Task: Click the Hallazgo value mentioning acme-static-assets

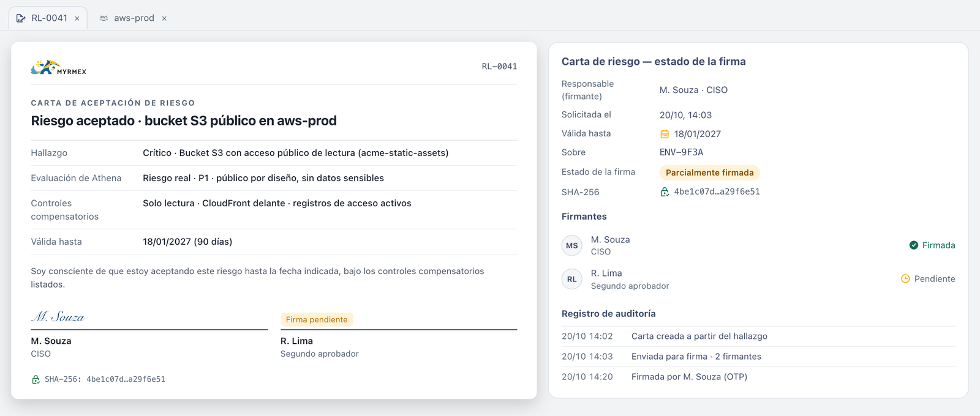Action: [295, 153]
